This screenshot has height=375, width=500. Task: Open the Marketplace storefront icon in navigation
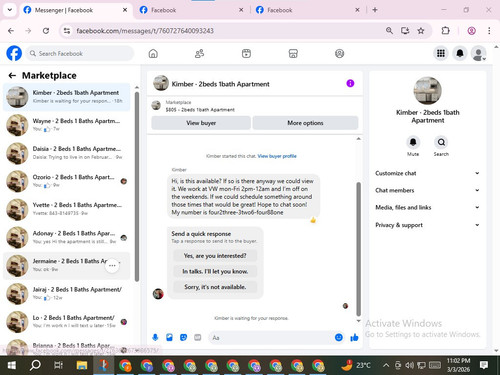[293, 54]
